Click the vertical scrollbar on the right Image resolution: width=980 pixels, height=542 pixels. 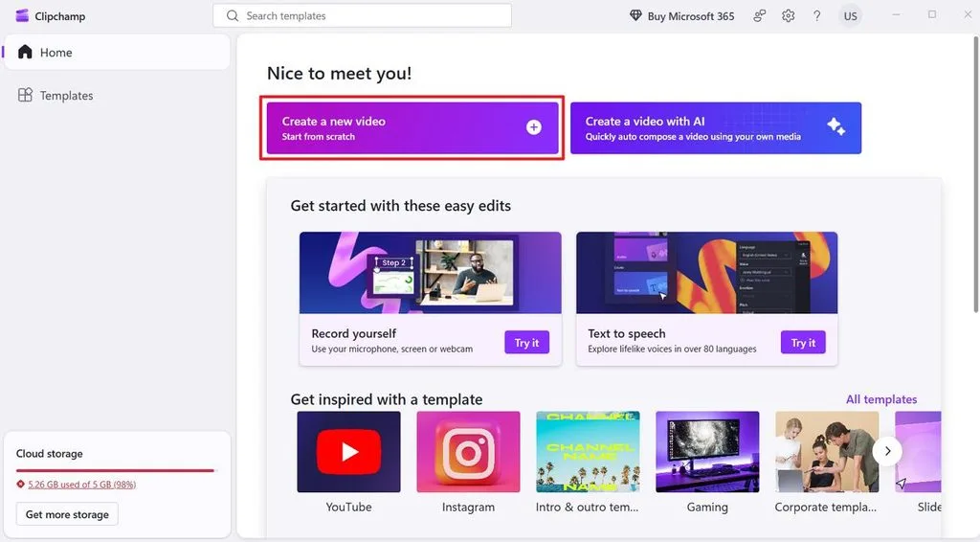(x=975, y=175)
